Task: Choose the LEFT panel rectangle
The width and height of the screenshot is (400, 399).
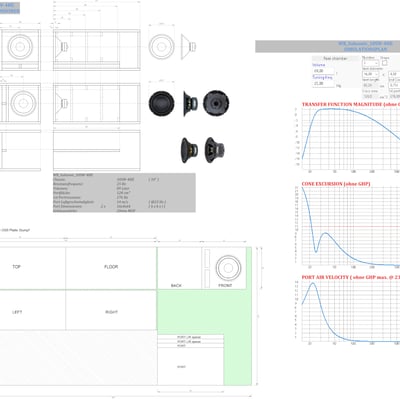Action: (32, 310)
